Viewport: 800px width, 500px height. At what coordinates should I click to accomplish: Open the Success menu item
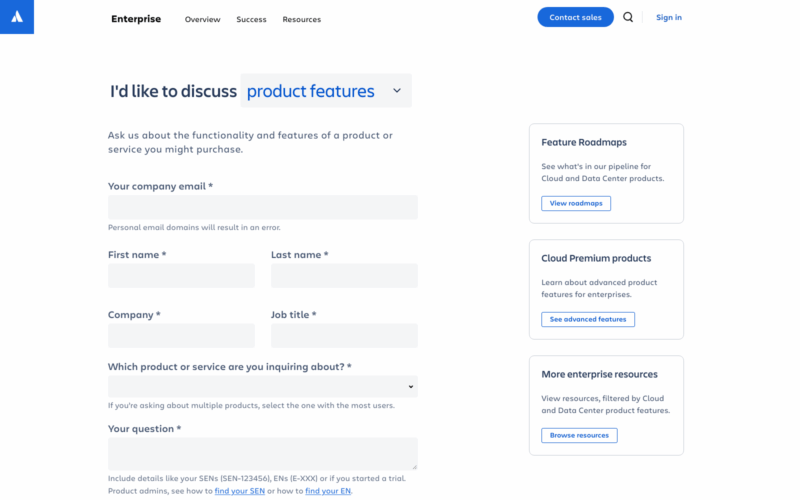click(x=251, y=19)
